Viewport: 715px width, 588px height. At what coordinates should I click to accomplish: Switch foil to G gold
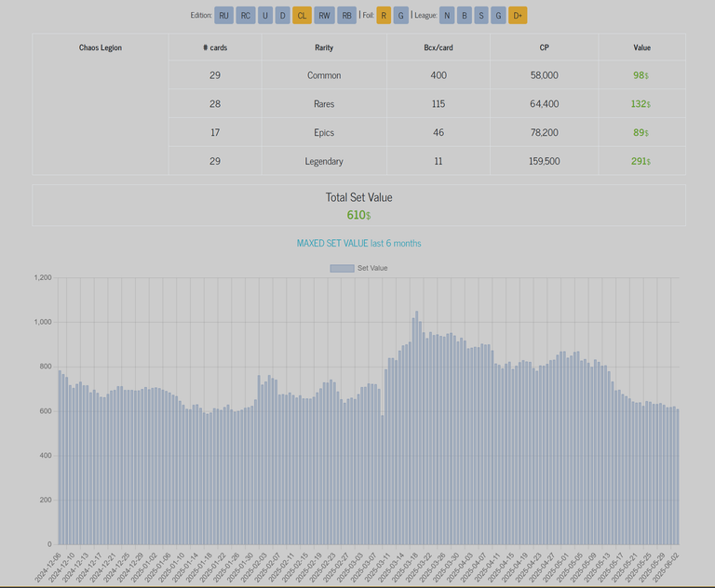click(x=401, y=16)
